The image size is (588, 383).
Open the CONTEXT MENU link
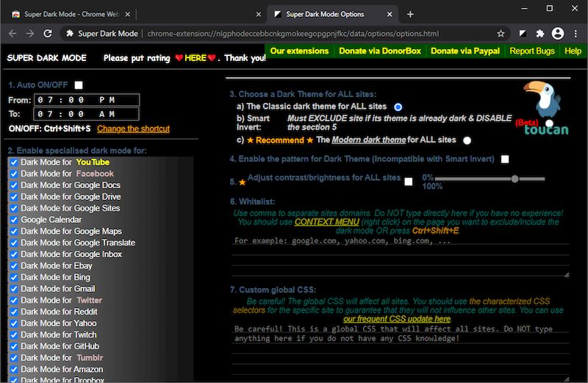tap(326, 222)
